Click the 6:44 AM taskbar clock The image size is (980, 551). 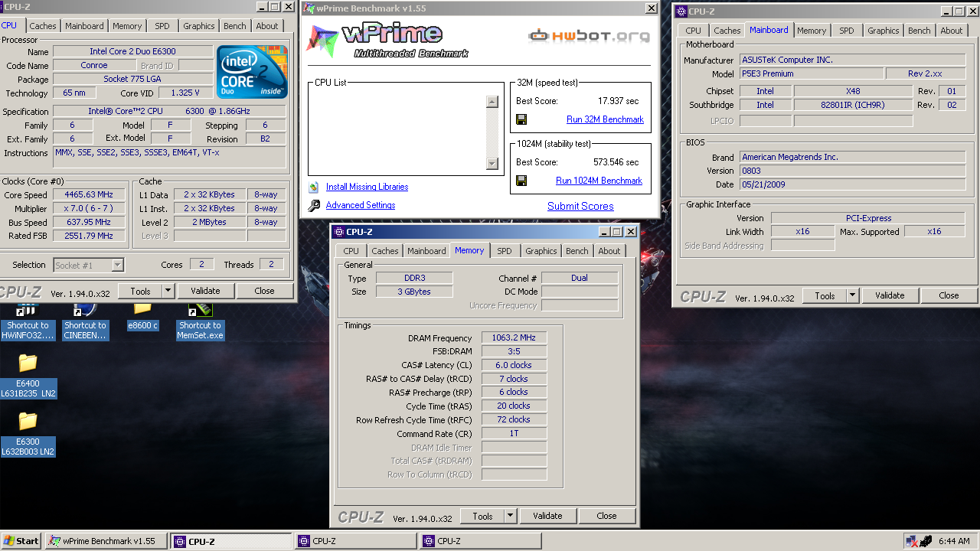tap(954, 541)
